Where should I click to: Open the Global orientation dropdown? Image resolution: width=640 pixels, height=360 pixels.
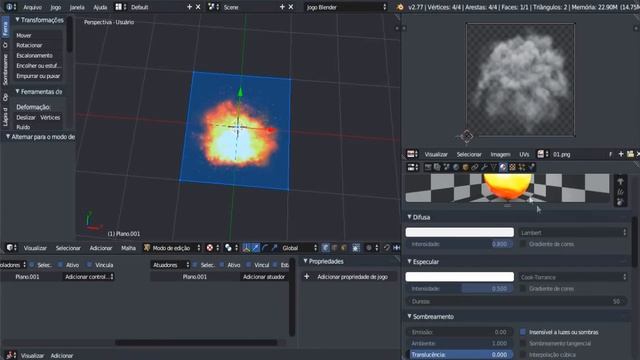click(x=299, y=248)
